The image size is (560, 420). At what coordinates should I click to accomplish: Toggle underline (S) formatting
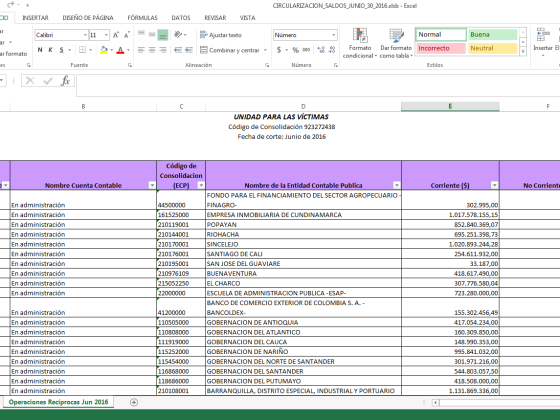pyautogui.click(x=61, y=50)
